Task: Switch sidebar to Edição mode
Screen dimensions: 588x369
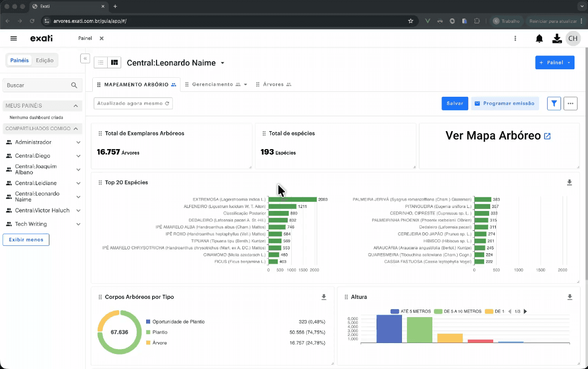Action: 44,60
